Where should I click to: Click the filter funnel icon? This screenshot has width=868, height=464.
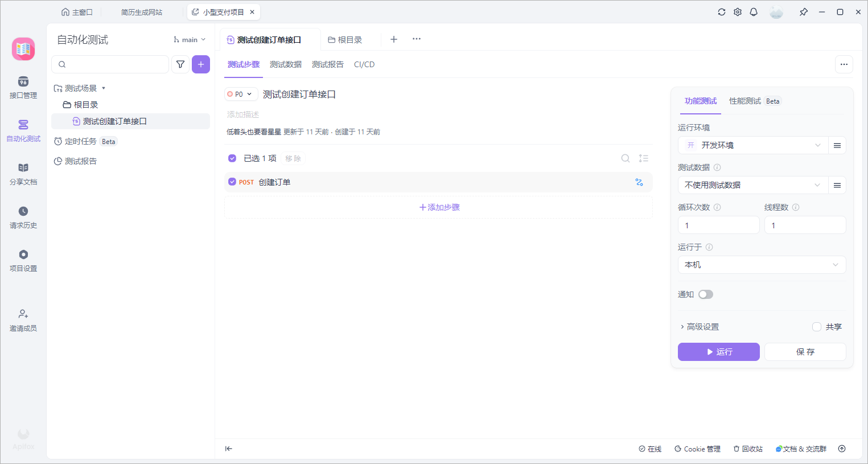(180, 64)
